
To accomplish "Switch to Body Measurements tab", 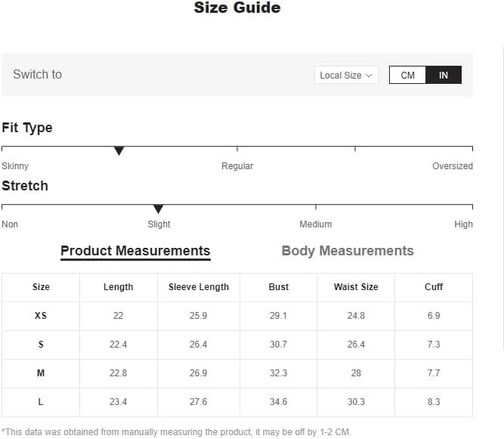I will (348, 251).
